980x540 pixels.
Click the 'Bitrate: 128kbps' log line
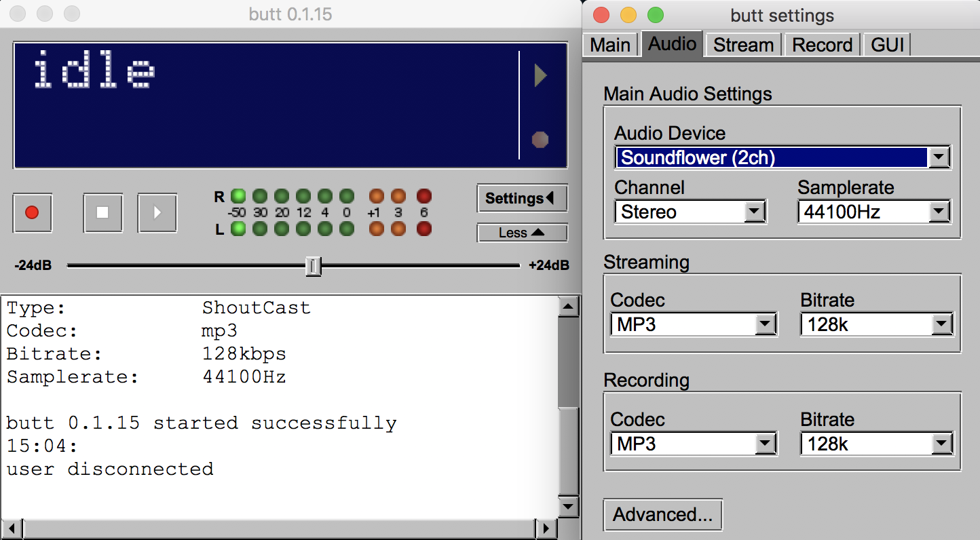pyautogui.click(x=146, y=354)
